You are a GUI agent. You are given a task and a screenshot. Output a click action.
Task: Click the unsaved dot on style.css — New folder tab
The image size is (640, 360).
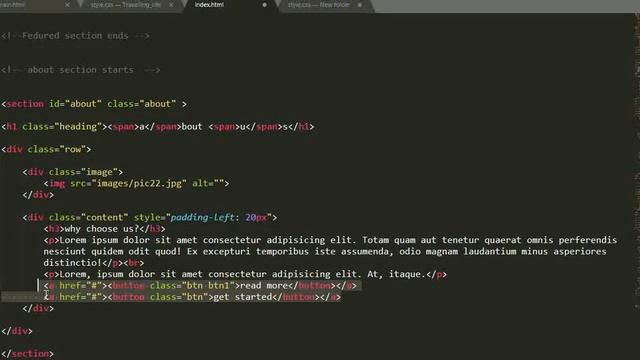click(360, 5)
